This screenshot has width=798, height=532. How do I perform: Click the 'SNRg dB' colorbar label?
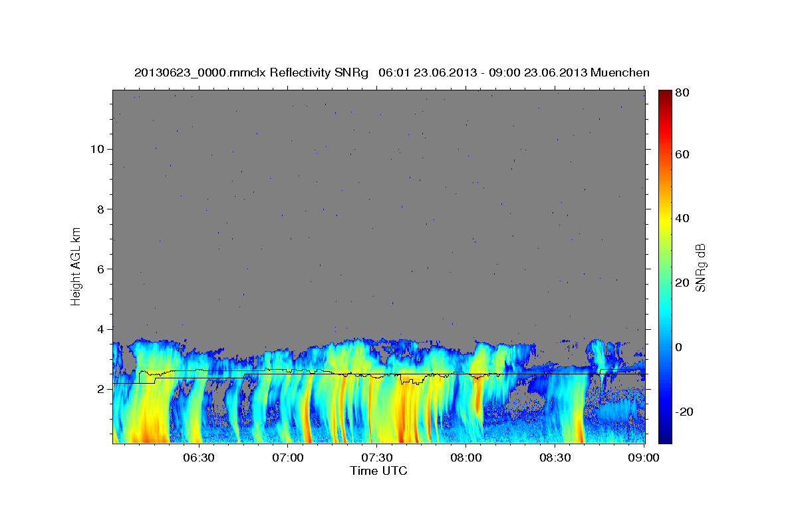tap(700, 267)
